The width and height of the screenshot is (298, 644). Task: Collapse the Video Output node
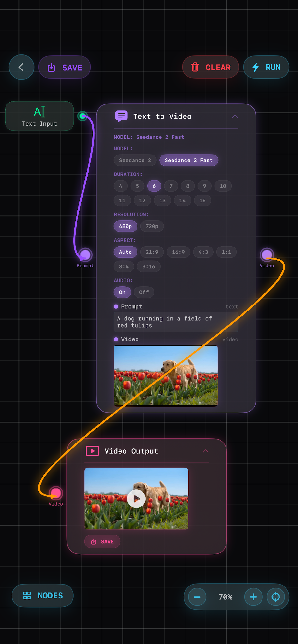click(x=206, y=451)
